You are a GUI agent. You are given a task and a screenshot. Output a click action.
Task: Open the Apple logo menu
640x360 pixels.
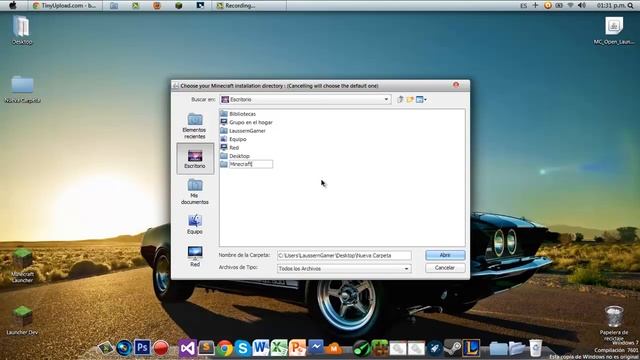coord(13,5)
